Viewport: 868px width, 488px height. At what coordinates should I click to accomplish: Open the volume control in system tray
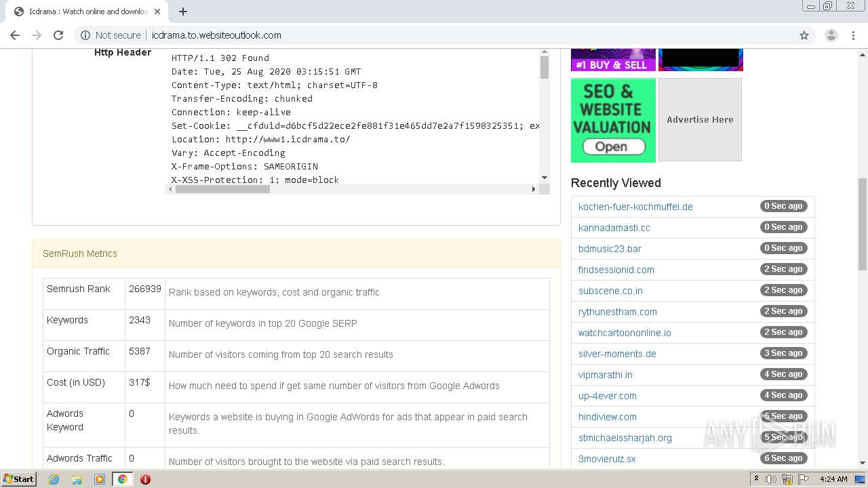(x=771, y=479)
